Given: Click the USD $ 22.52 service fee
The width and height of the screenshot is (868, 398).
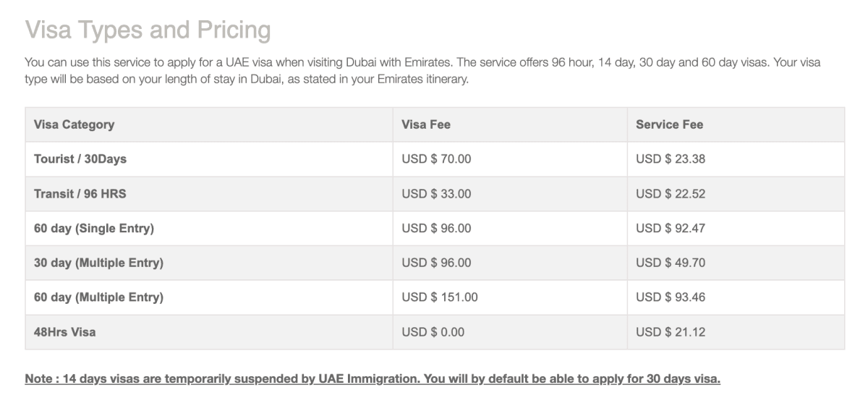Looking at the screenshot, I should click(x=671, y=194).
